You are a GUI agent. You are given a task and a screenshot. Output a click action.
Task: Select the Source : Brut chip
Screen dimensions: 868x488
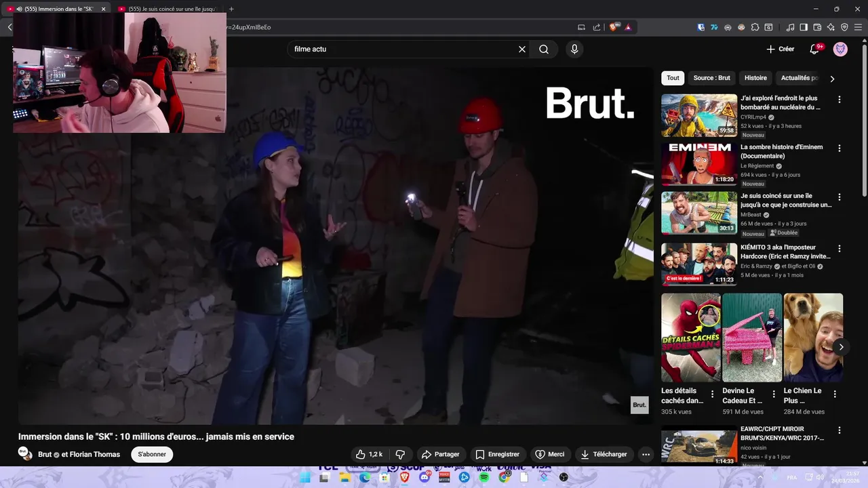pyautogui.click(x=711, y=78)
